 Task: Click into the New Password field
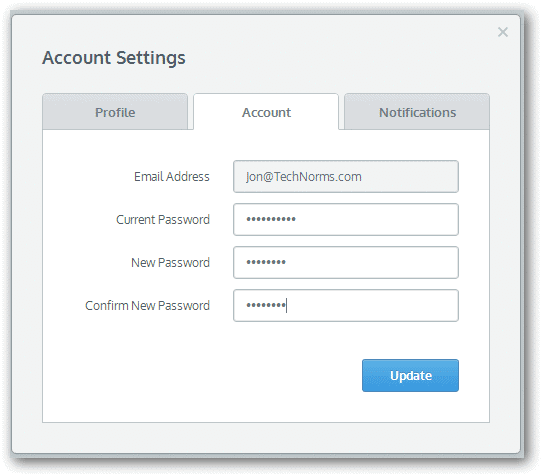pyautogui.click(x=346, y=262)
